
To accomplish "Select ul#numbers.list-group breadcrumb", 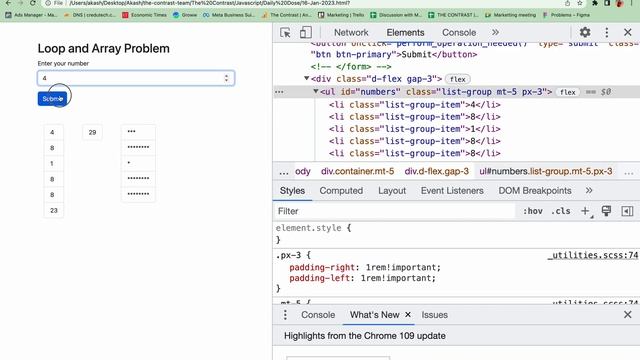I will (x=546, y=171).
